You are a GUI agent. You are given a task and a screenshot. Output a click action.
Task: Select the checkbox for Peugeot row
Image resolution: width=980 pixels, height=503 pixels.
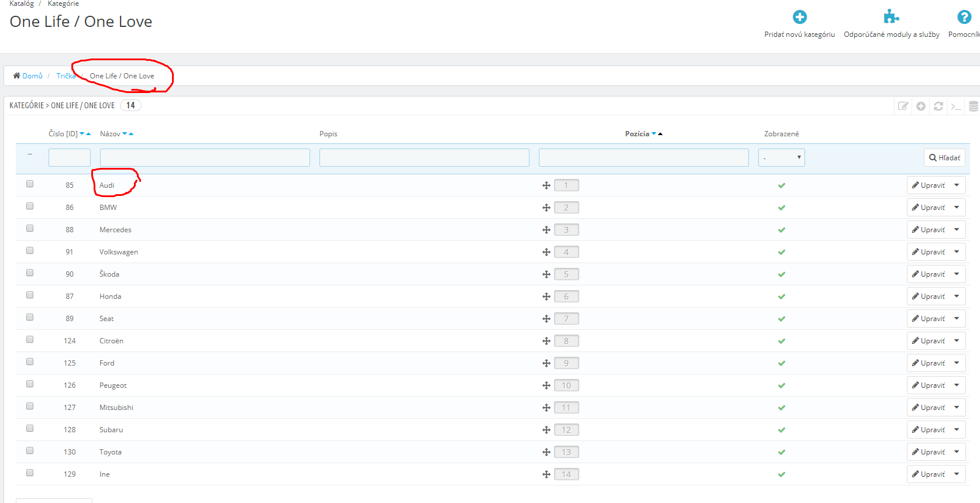pyautogui.click(x=30, y=384)
